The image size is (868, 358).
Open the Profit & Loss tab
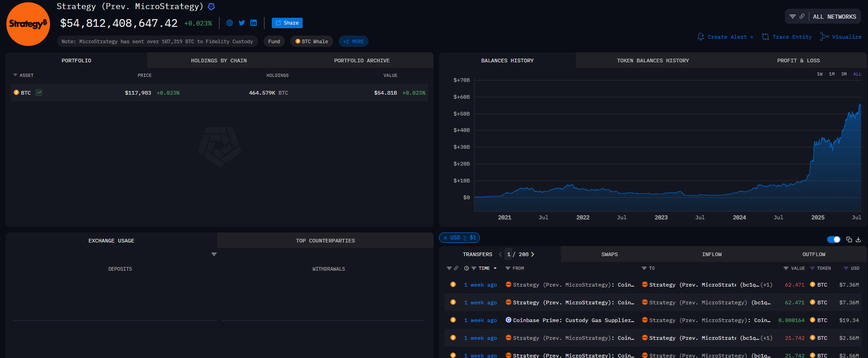click(798, 61)
